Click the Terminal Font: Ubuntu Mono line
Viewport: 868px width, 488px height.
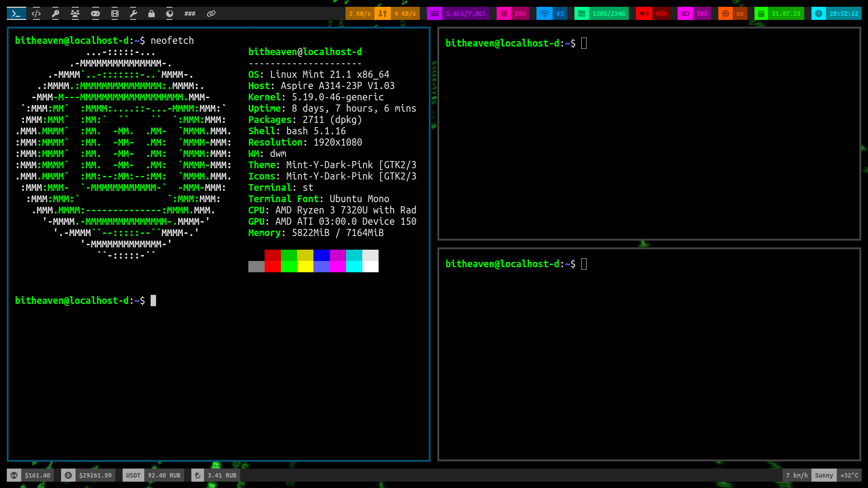coord(319,199)
